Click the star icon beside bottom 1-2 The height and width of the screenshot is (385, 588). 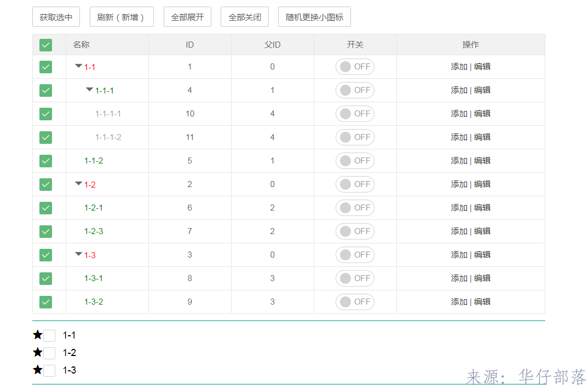(37, 352)
